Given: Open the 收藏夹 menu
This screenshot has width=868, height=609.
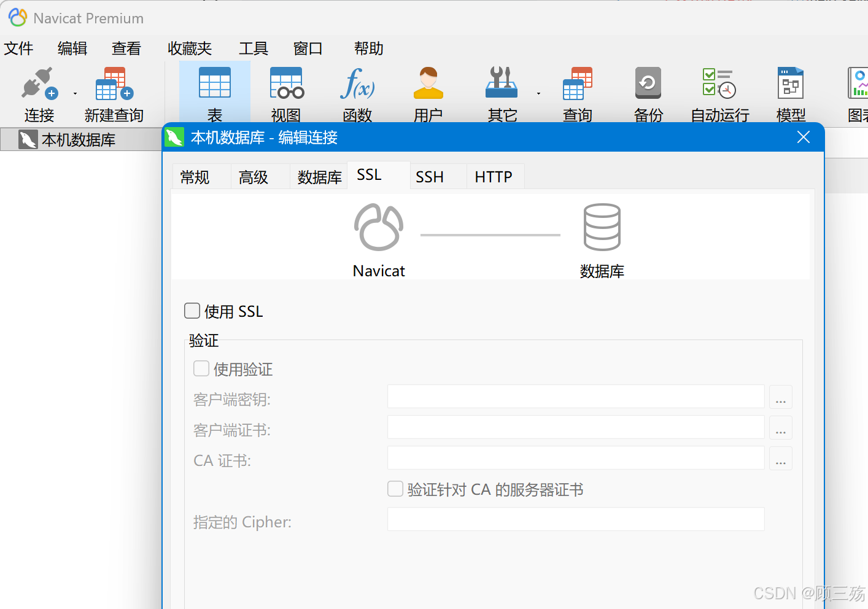Looking at the screenshot, I should [190, 48].
